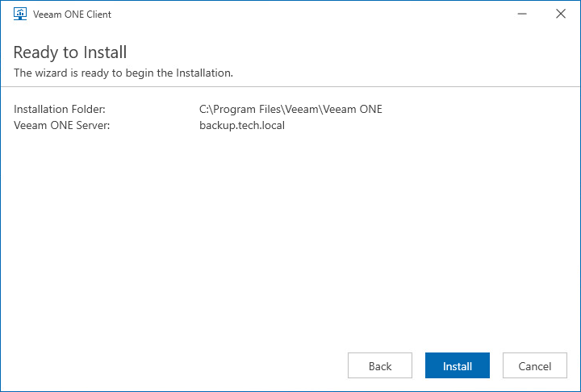Cancel the installation wizard
581x392 pixels.
pyautogui.click(x=535, y=365)
